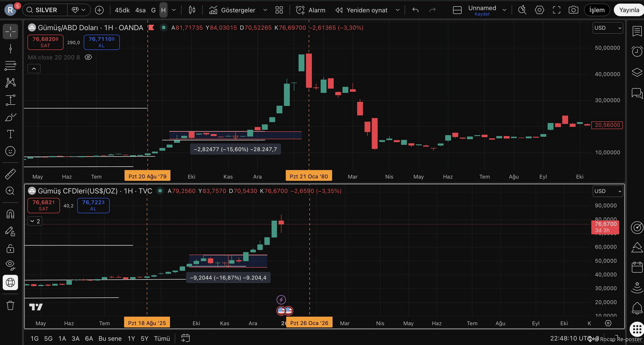Hide all drawings with eye icon

pos(10,265)
